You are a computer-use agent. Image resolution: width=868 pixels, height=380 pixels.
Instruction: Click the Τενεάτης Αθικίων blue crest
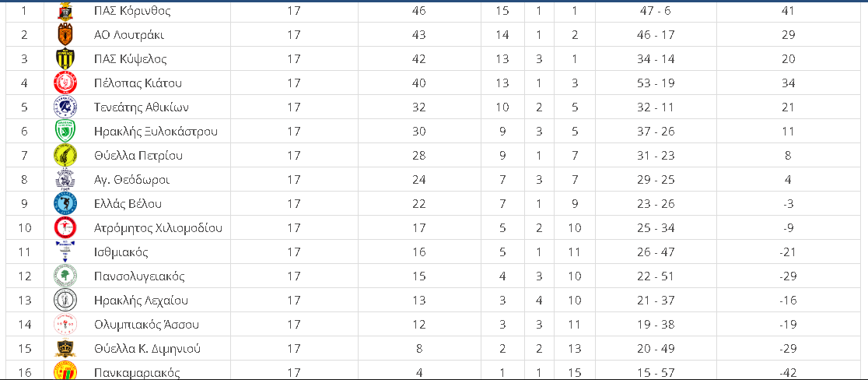pos(65,107)
